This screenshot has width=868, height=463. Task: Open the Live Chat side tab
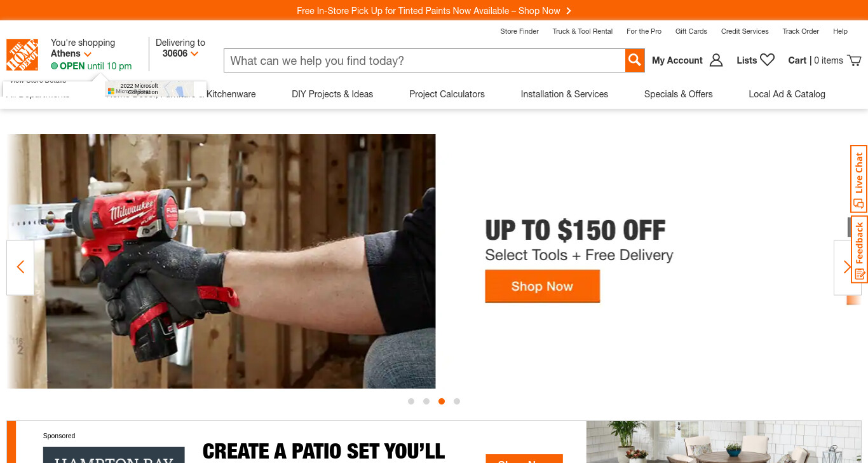pos(859,179)
